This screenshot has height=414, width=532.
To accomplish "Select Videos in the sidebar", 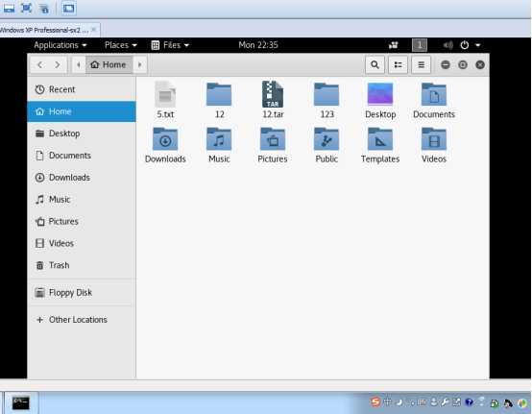I will coord(82,243).
